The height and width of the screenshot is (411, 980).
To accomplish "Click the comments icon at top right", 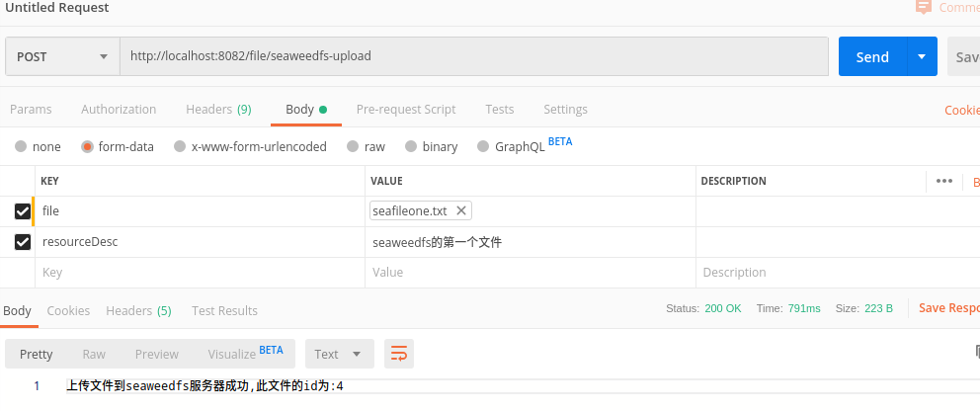I will point(924,7).
